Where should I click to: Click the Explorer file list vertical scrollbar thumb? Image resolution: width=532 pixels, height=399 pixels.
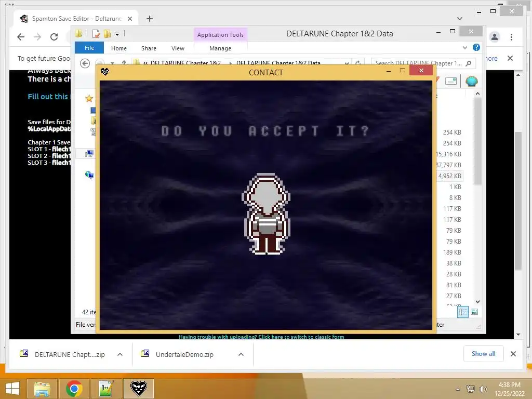pyautogui.click(x=478, y=141)
